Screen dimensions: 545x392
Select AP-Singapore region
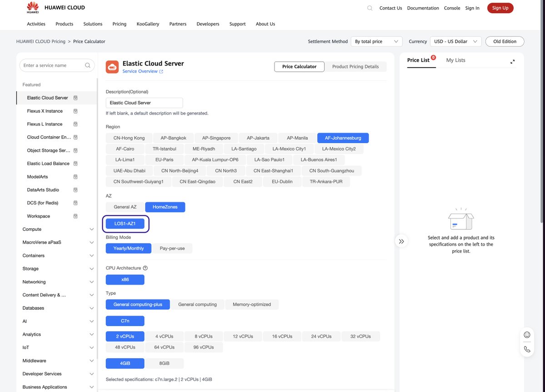click(x=216, y=138)
